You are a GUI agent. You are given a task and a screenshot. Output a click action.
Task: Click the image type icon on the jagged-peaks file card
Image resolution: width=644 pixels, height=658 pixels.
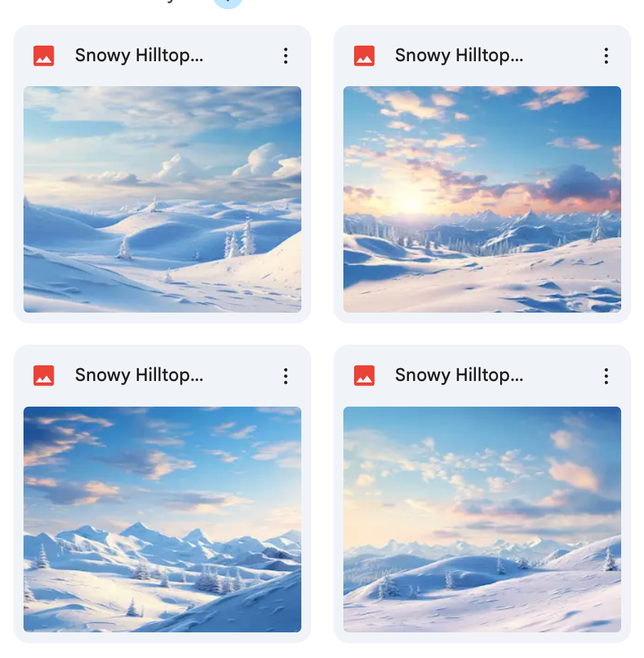pyautogui.click(x=43, y=375)
